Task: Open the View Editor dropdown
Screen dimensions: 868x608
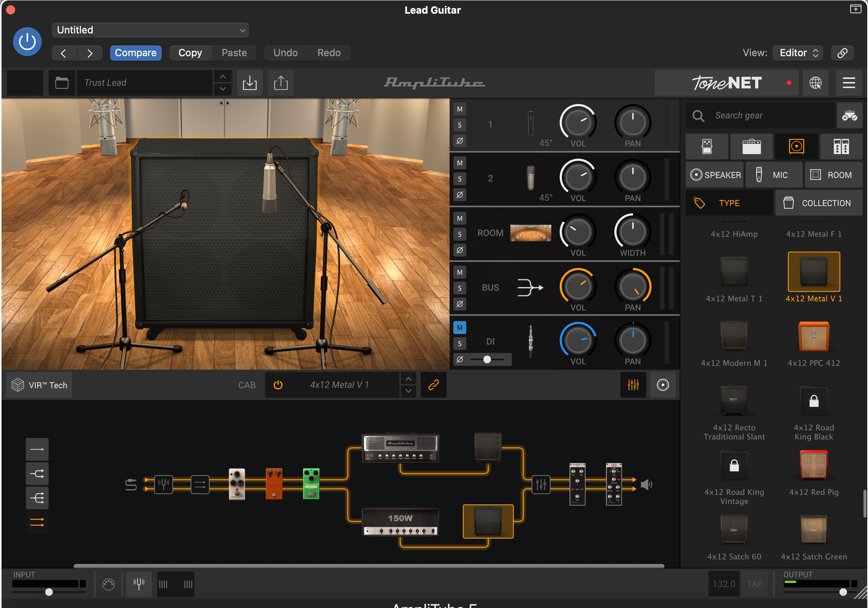Action: [797, 53]
